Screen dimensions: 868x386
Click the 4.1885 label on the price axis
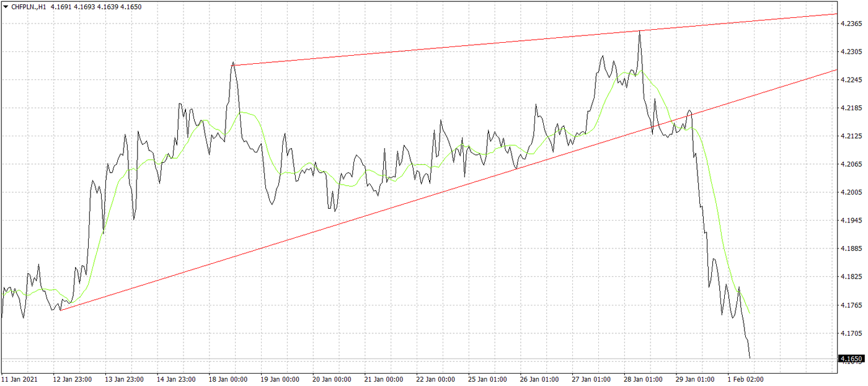[x=849, y=248]
